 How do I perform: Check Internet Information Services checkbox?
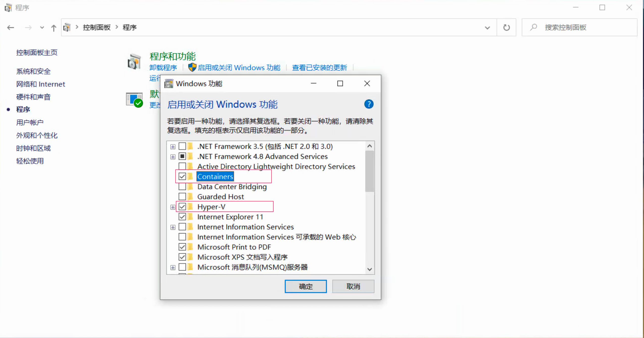182,227
